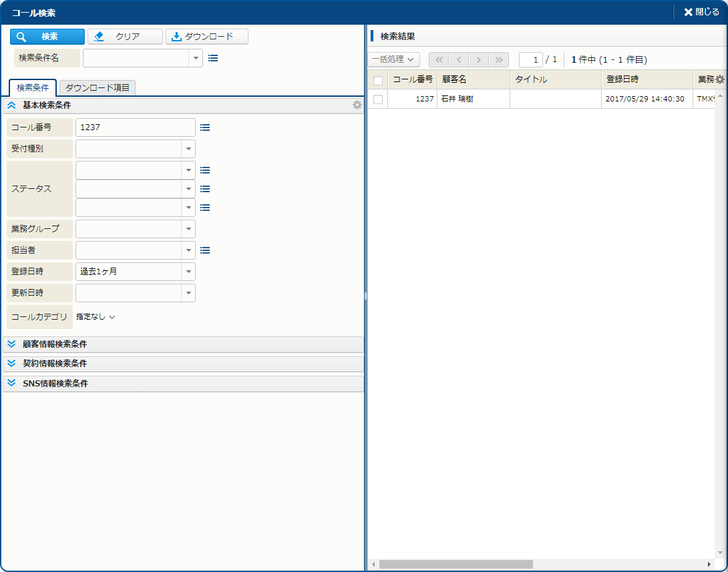728x572 pixels.
Task: Open the 受付種別 dropdown
Action: point(188,149)
